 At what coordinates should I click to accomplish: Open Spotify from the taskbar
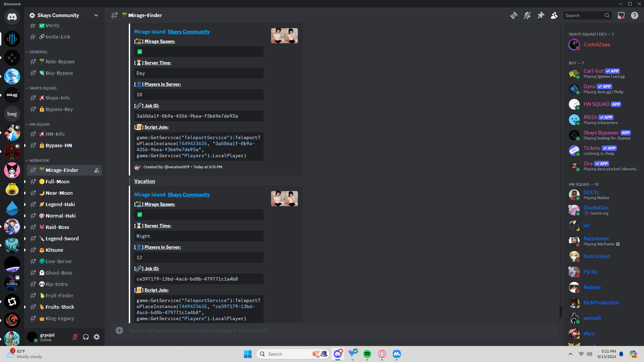click(x=367, y=354)
